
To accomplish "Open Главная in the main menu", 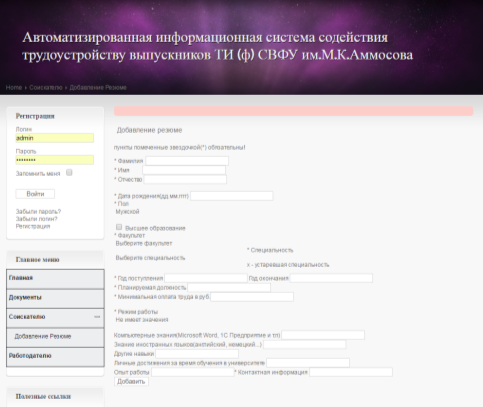I will [x=55, y=279].
